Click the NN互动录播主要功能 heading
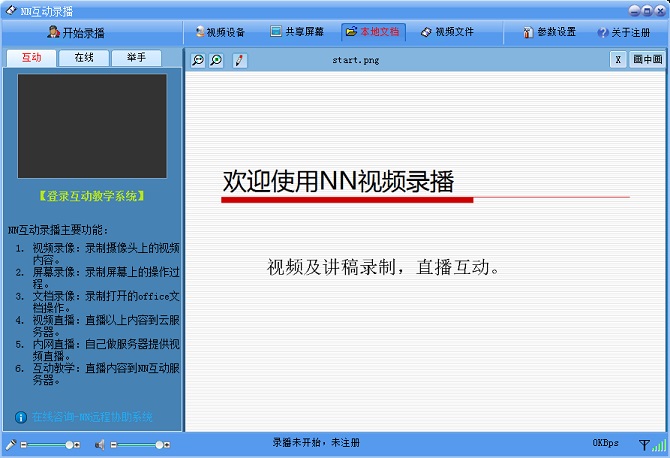This screenshot has width=670, height=458. (x=58, y=230)
